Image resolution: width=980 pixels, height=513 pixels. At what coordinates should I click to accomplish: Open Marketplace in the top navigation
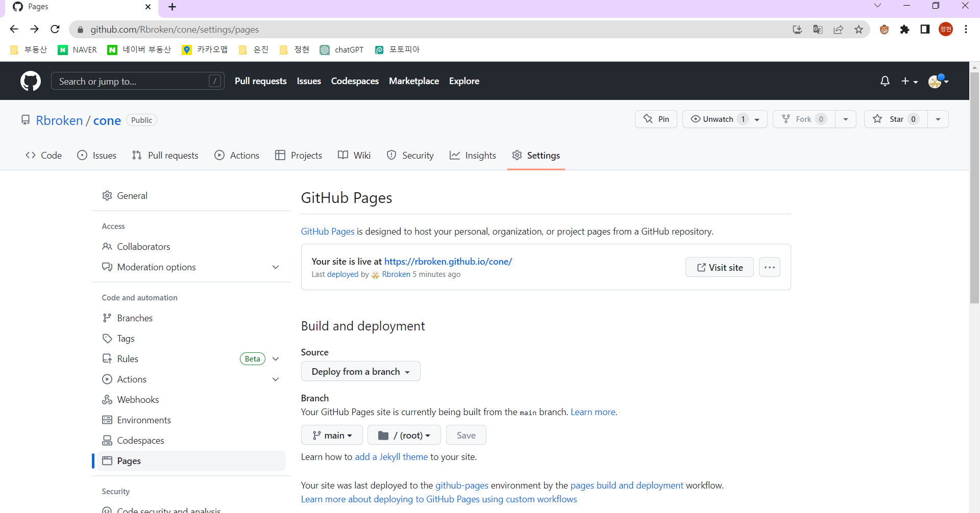(414, 81)
